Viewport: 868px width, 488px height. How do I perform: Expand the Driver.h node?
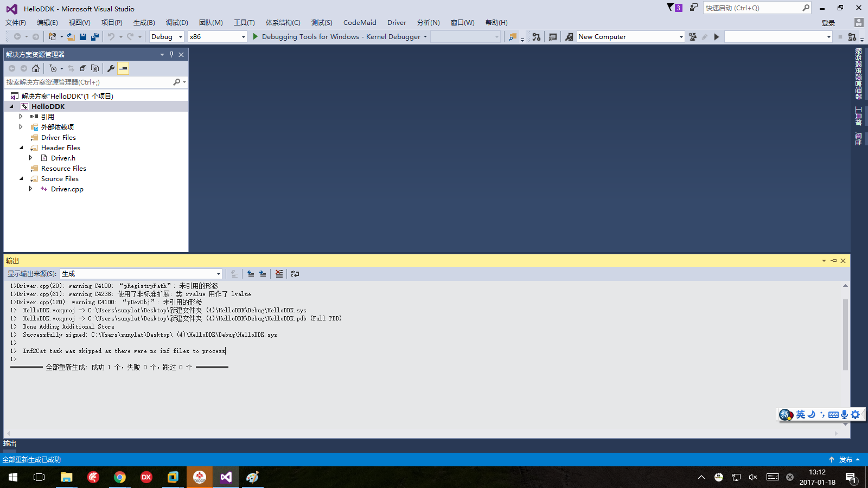tap(31, 158)
